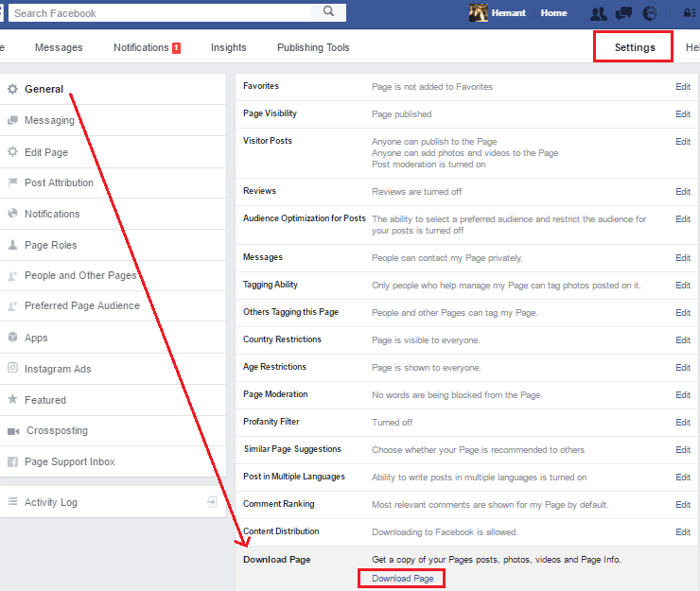Edit the Comment Ranking setting
The height and width of the screenshot is (591, 700).
point(683,504)
